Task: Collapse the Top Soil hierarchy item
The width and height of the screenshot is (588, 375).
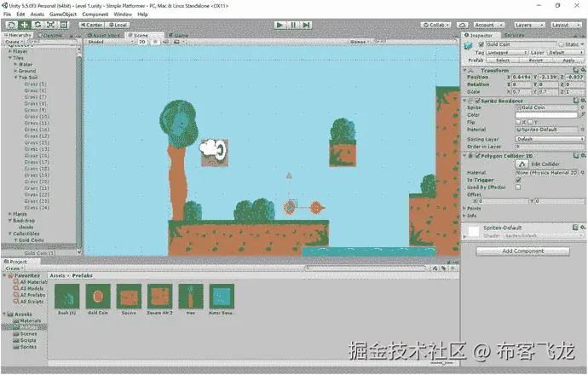Action: [16, 78]
